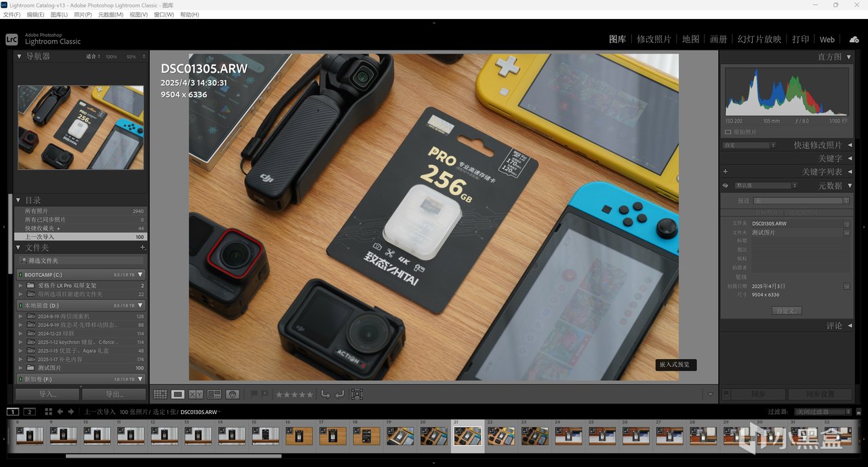Select 所有照片 in catalog

point(80,211)
